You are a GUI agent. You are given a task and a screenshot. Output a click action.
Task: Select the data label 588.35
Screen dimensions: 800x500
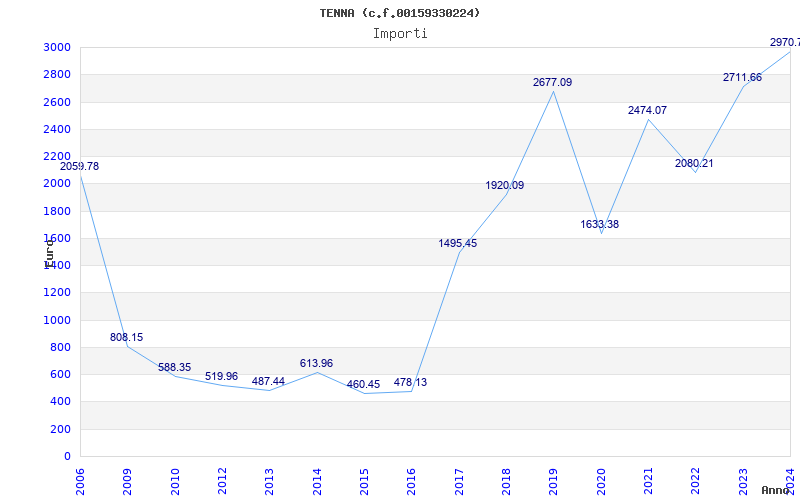coord(174,367)
